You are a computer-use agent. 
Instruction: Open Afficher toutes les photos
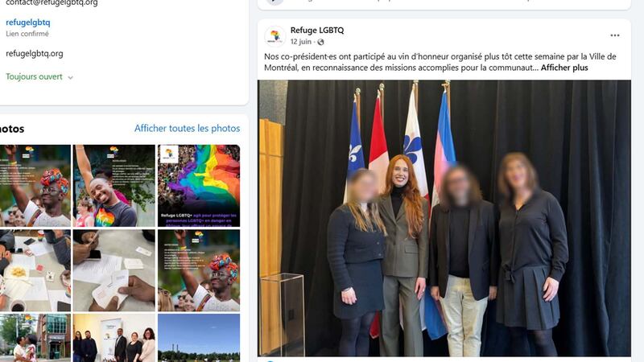(187, 129)
